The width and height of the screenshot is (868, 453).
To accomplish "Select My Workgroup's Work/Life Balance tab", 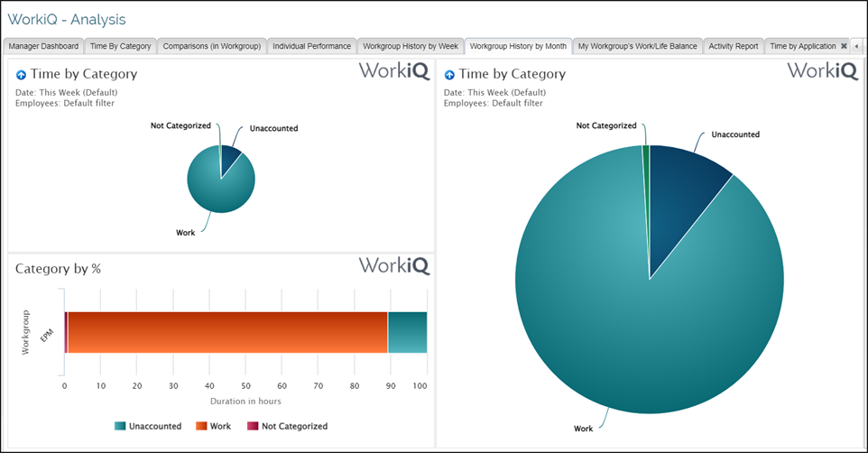I will click(x=637, y=46).
